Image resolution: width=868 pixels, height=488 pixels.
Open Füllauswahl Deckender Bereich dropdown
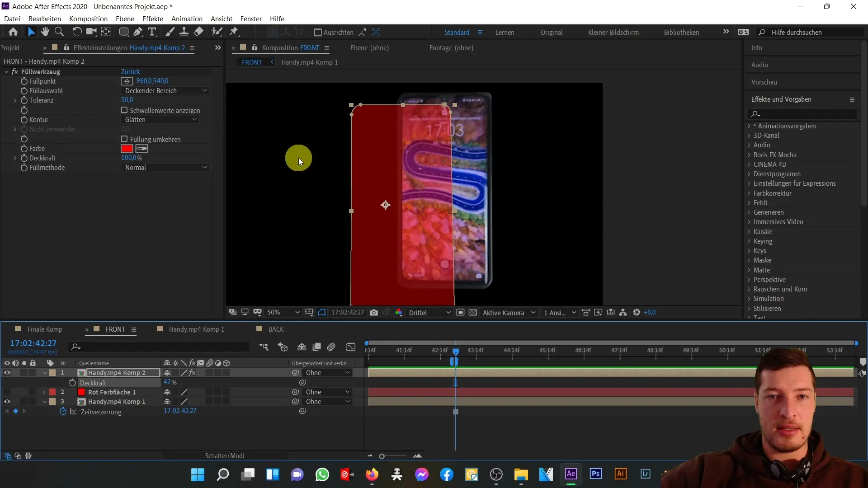[166, 91]
